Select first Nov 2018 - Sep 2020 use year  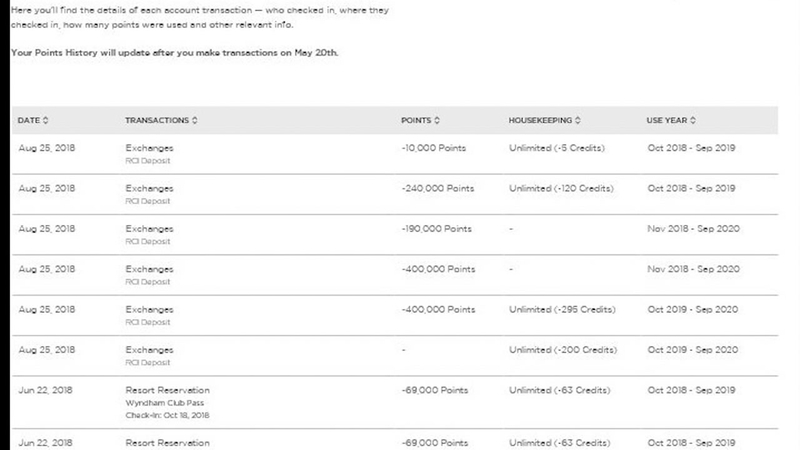pos(693,229)
